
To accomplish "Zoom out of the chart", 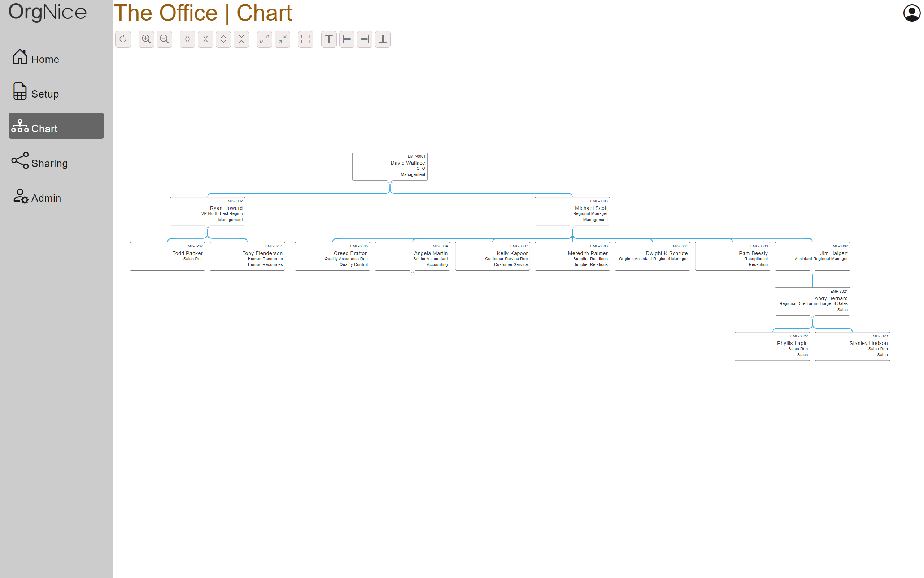I will pyautogui.click(x=164, y=39).
